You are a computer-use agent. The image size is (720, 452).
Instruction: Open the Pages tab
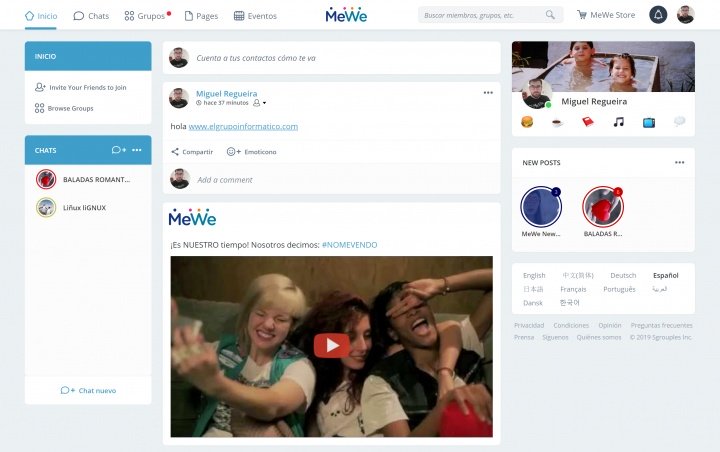(x=201, y=16)
